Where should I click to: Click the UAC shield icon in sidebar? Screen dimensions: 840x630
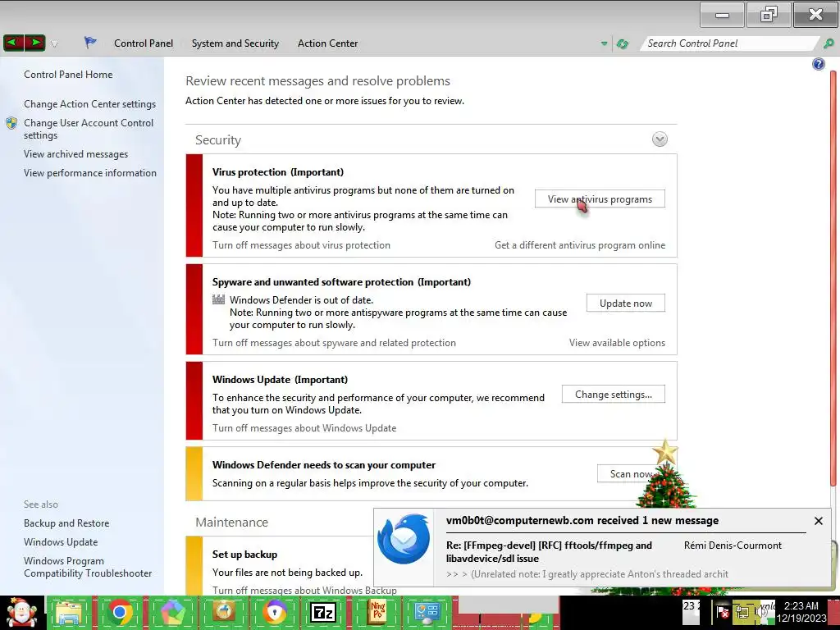click(11, 123)
